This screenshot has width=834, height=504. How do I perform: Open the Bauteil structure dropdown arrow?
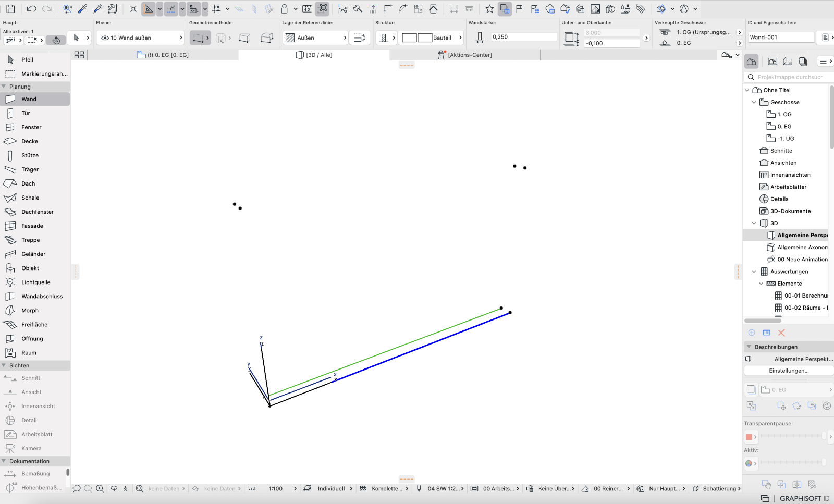coord(460,38)
